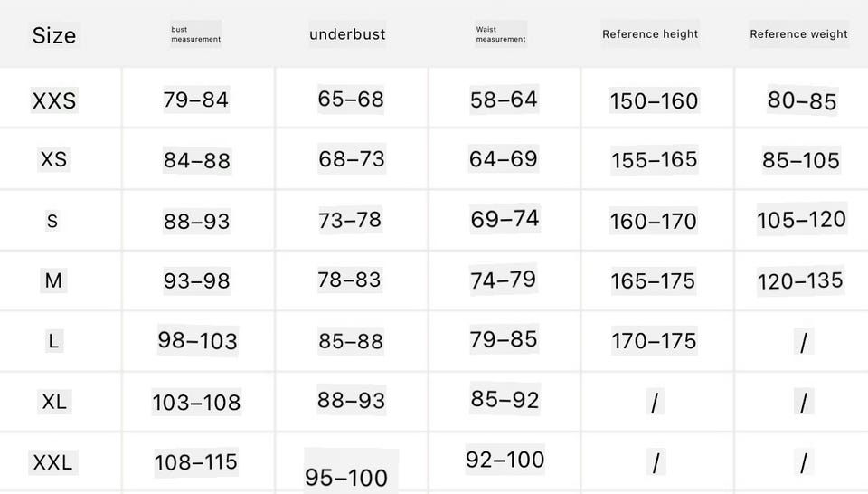Select the bust measurement header

[x=196, y=34]
